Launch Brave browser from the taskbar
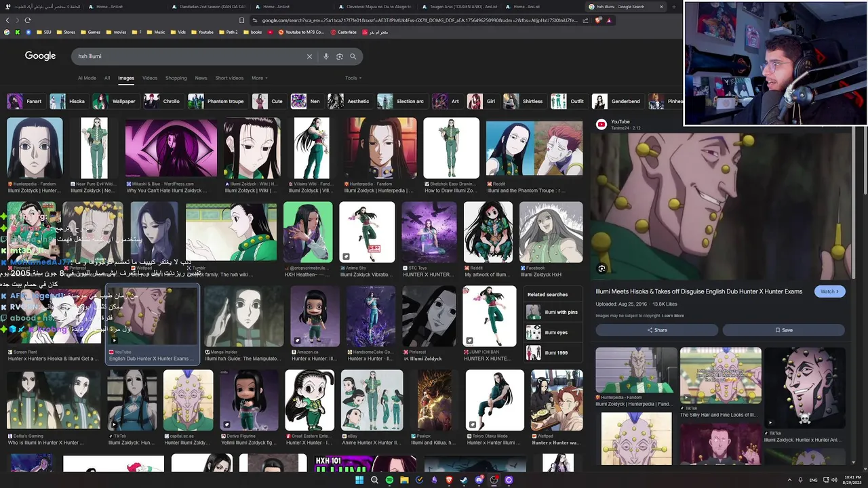The image size is (868, 488). [x=449, y=480]
